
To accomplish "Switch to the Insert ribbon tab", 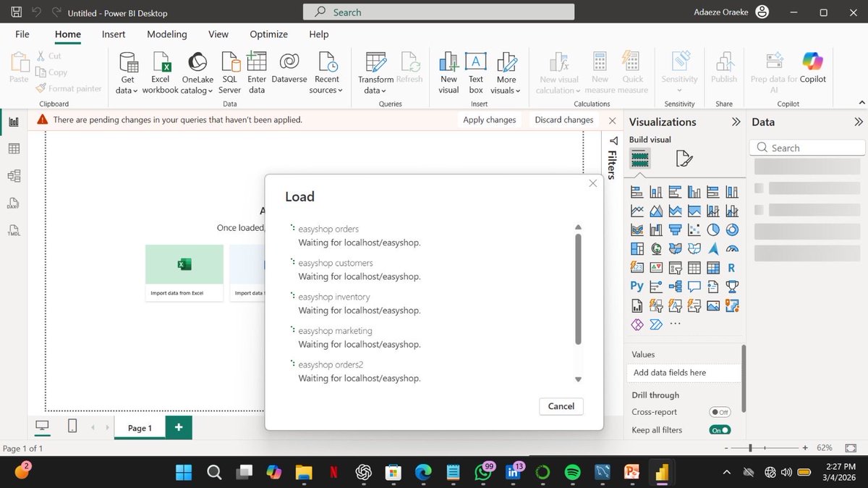I will (114, 34).
